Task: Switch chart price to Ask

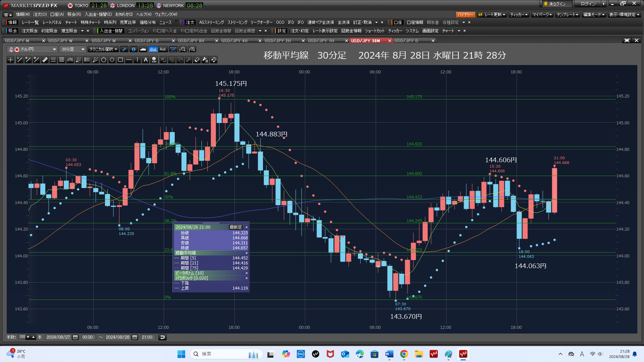Action: (163, 49)
